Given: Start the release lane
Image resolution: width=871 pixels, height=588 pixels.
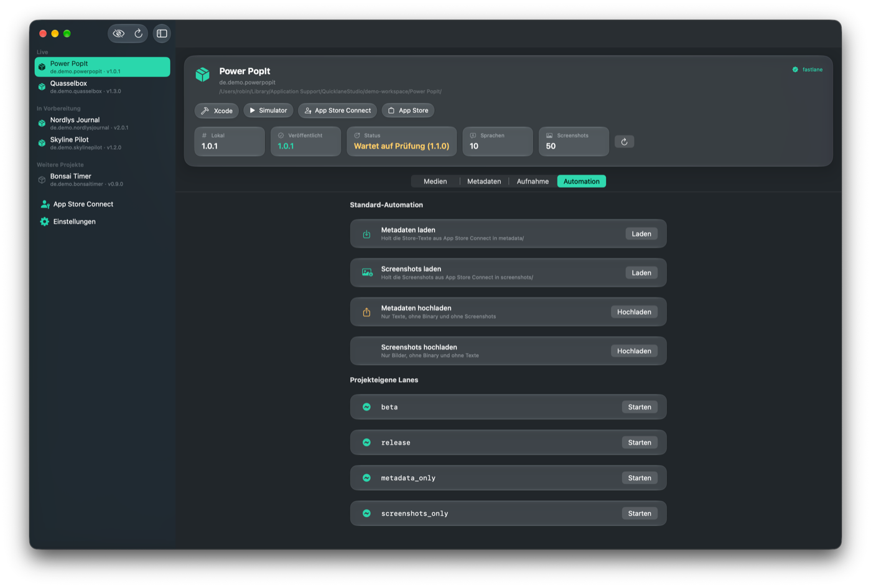Looking at the screenshot, I should [640, 443].
